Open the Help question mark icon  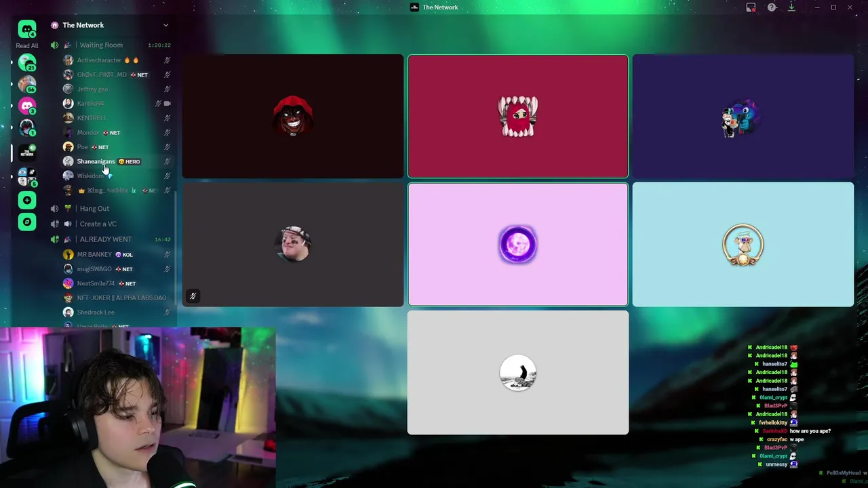[x=772, y=7]
